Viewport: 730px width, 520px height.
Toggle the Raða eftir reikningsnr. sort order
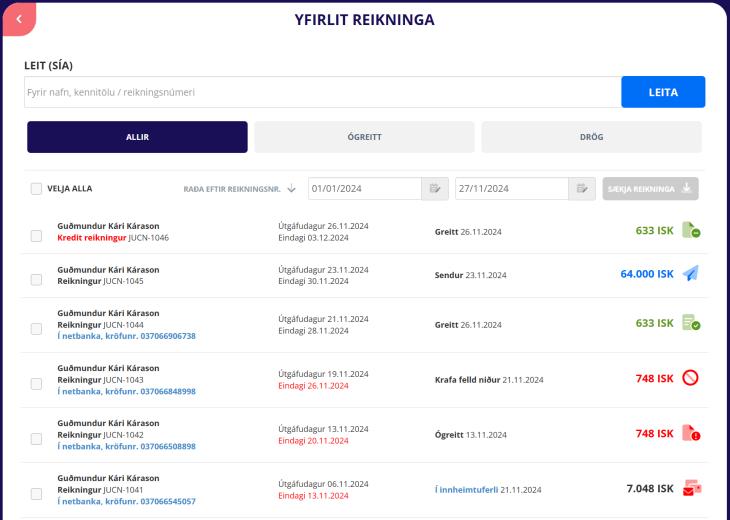239,188
